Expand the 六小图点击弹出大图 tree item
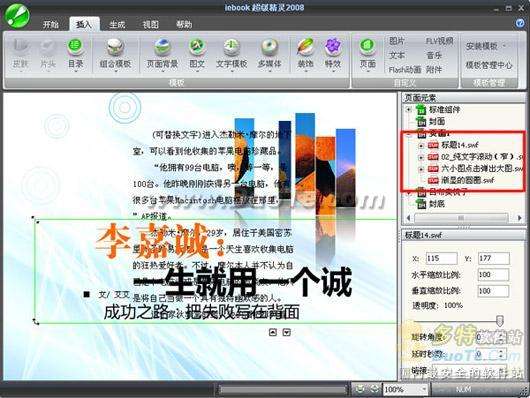The image size is (530, 398). (421, 169)
